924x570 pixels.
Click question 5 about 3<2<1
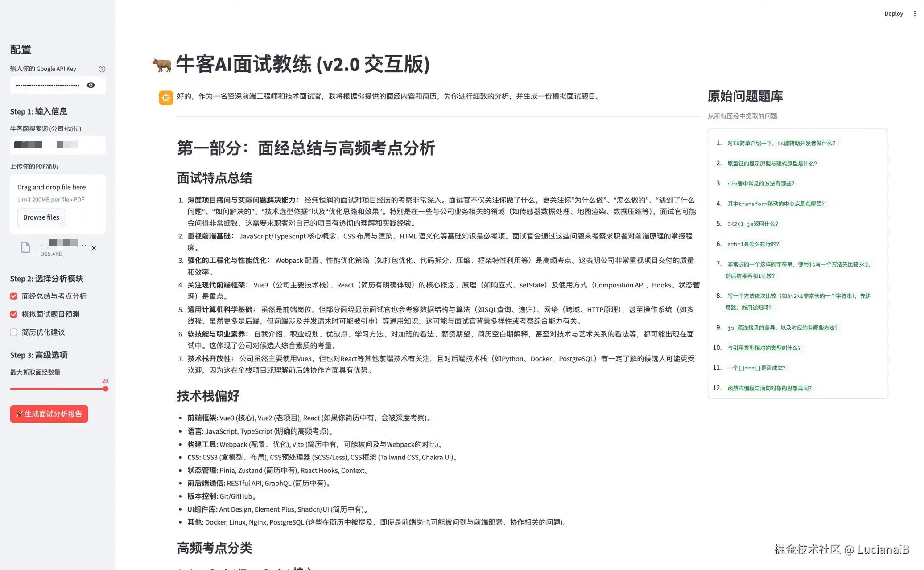(752, 224)
